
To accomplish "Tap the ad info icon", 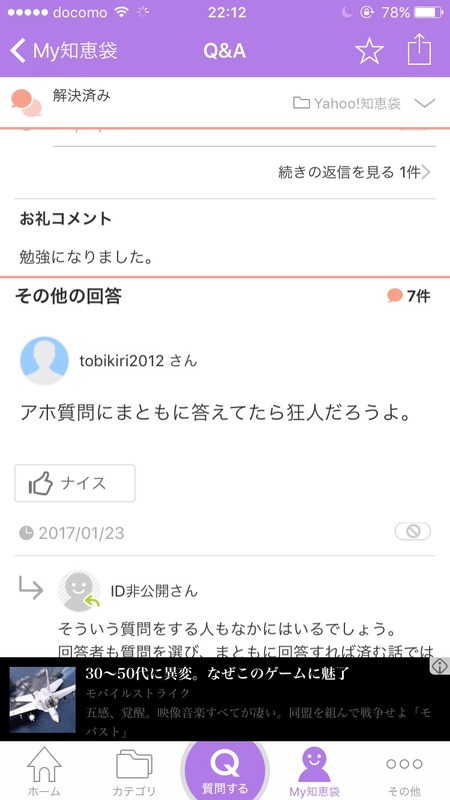I will (440, 666).
